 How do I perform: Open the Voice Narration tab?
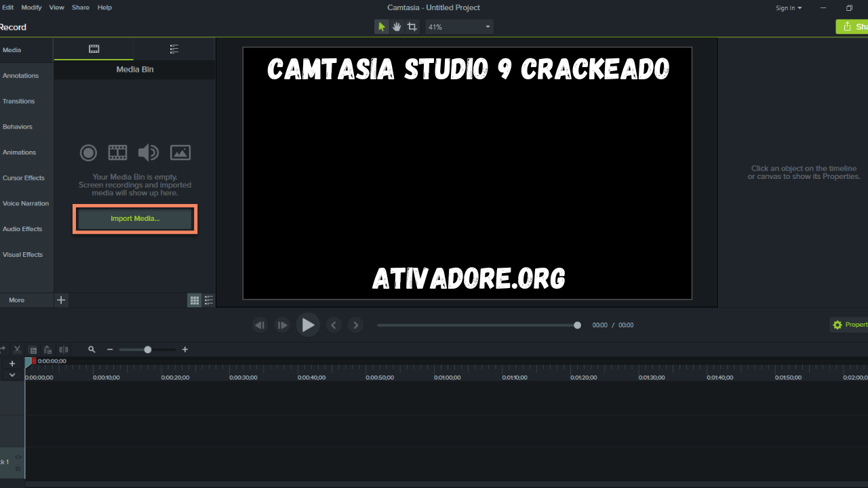(x=26, y=203)
